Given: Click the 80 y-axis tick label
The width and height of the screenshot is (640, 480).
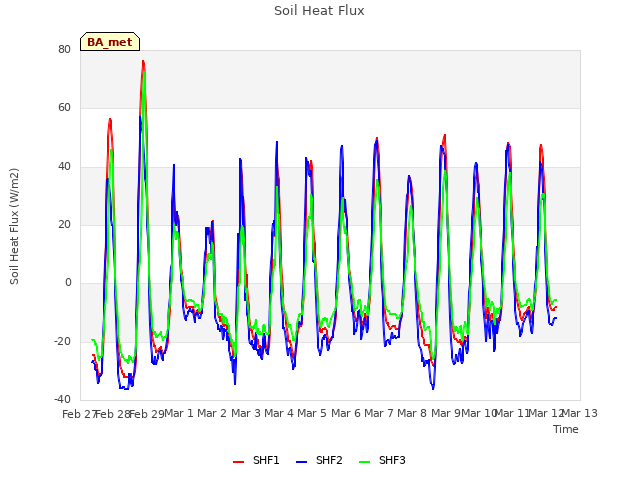Looking at the screenshot, I should (x=64, y=49).
